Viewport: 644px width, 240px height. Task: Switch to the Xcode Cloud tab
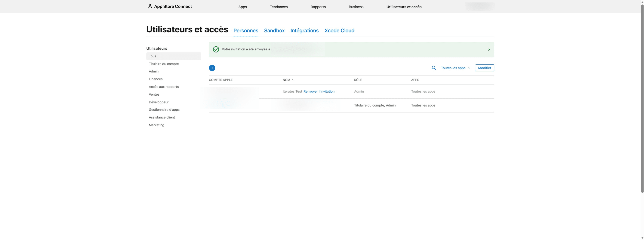coord(339,31)
